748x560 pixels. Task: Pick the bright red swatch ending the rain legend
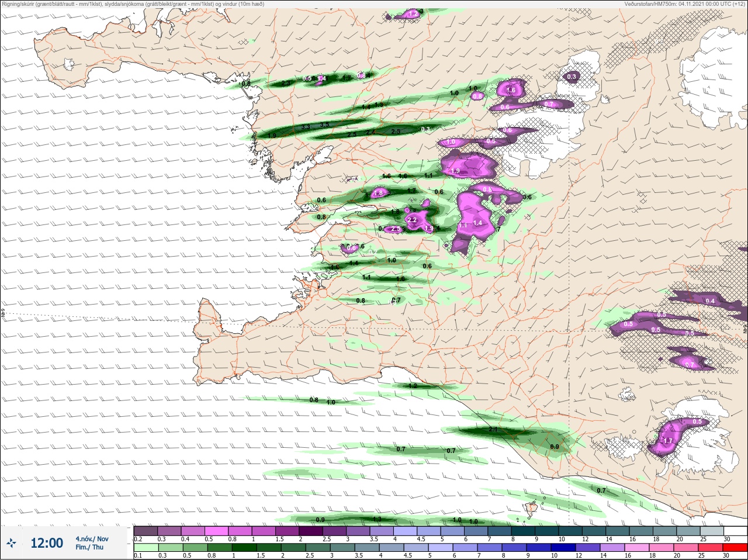(x=735, y=548)
